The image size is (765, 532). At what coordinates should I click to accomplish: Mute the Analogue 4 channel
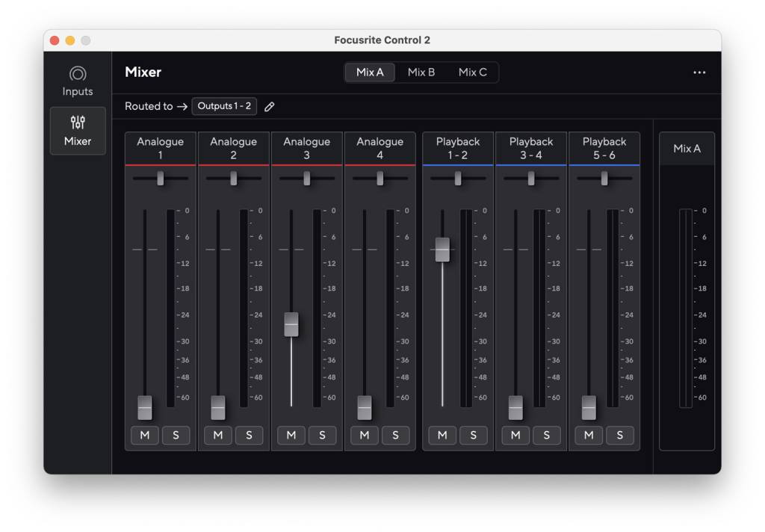click(x=364, y=436)
